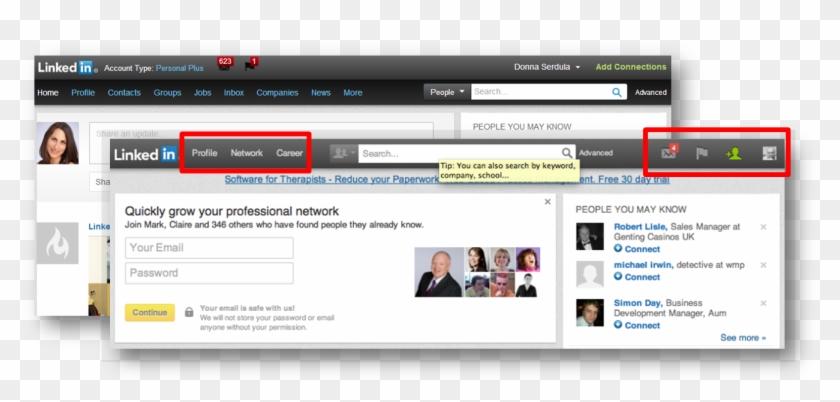This screenshot has height=402, width=840.
Task: Click the yellow Continue button
Action: tap(150, 312)
